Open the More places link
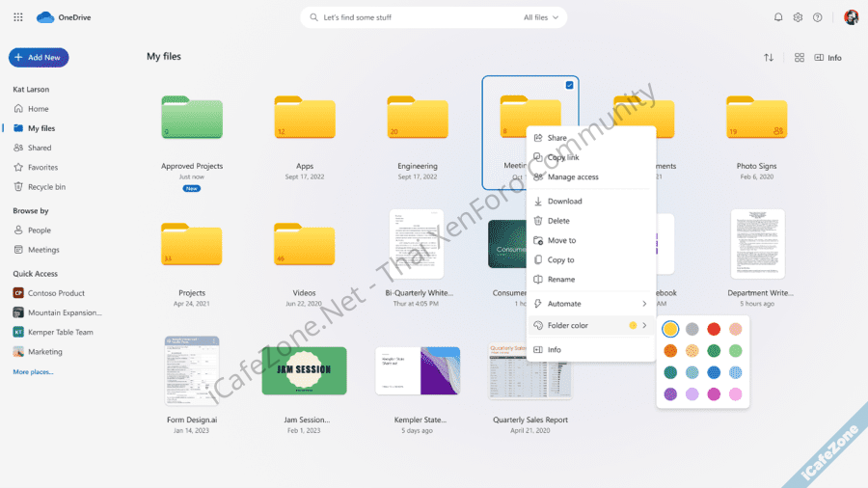This screenshot has height=488, width=868. pyautogui.click(x=33, y=371)
